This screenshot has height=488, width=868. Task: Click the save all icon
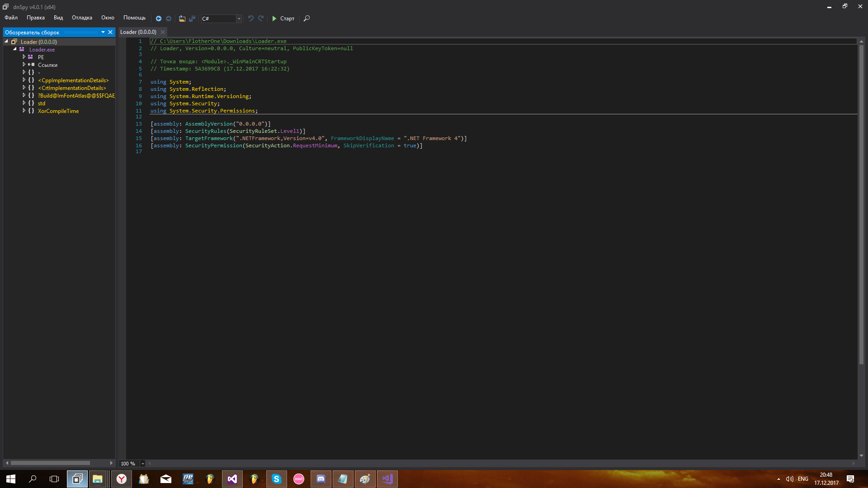click(x=192, y=19)
